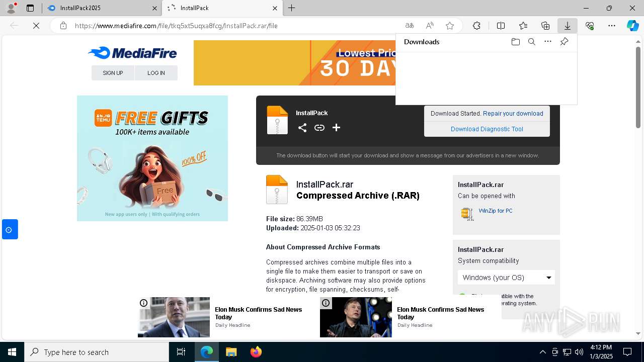Open the Extensions puzzle icon
Viewport: 644px width, 362px height.
pos(476,26)
